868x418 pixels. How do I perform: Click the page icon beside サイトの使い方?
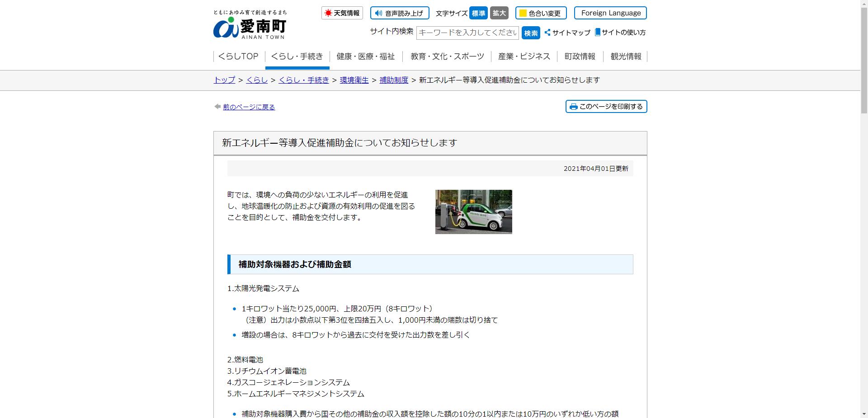point(598,32)
